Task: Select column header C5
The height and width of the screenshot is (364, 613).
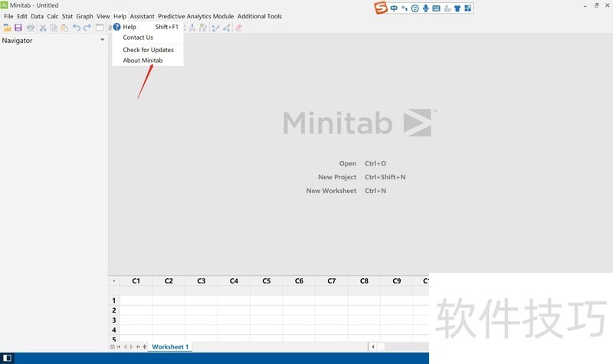Action: coord(266,280)
